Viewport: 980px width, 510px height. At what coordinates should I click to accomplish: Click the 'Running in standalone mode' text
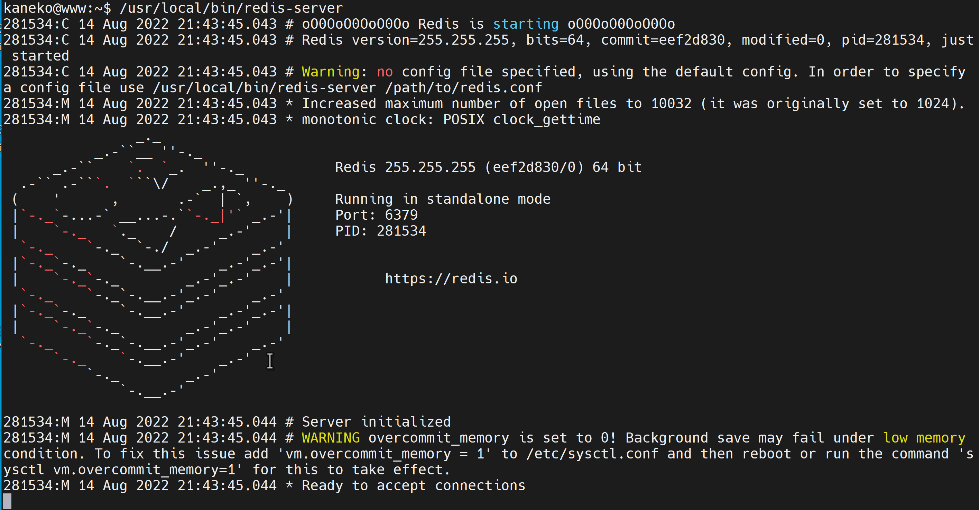point(442,199)
